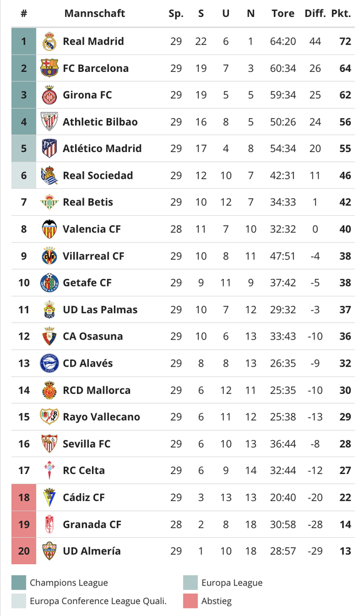The width and height of the screenshot is (364, 616).
Task: Click the Champions League legend color swatch
Action: 19,583
